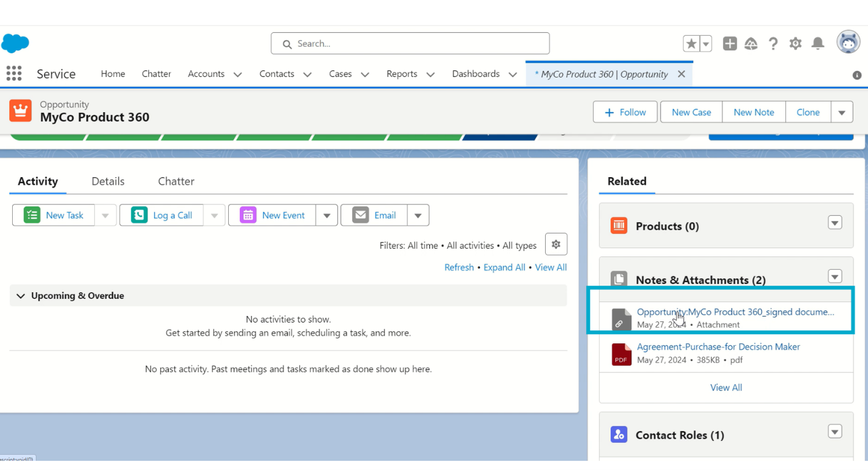Click the New Note button

coord(754,112)
